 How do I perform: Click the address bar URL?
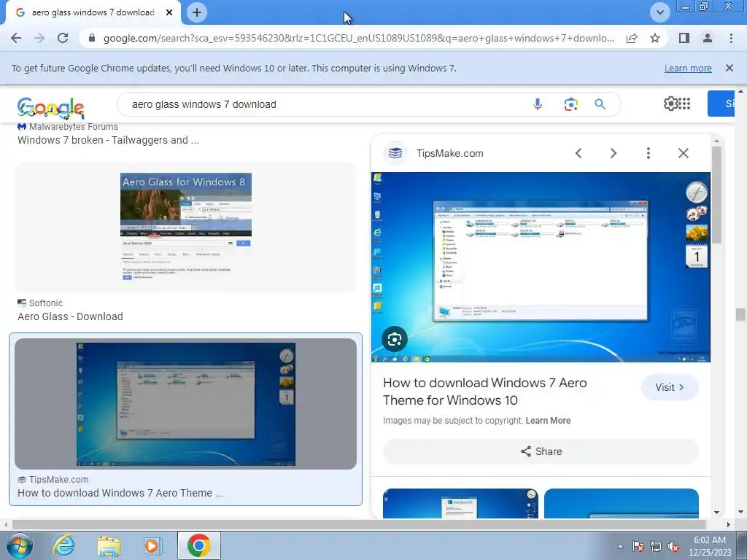pyautogui.click(x=359, y=38)
